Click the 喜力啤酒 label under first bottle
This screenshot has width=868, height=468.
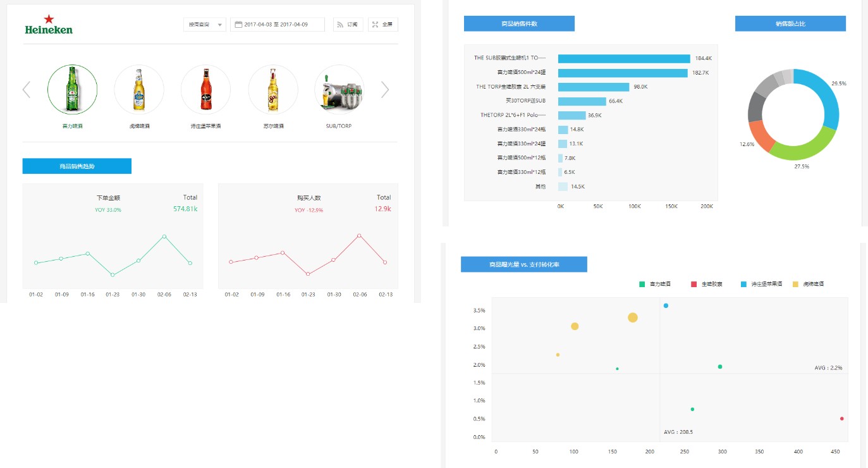pyautogui.click(x=73, y=126)
